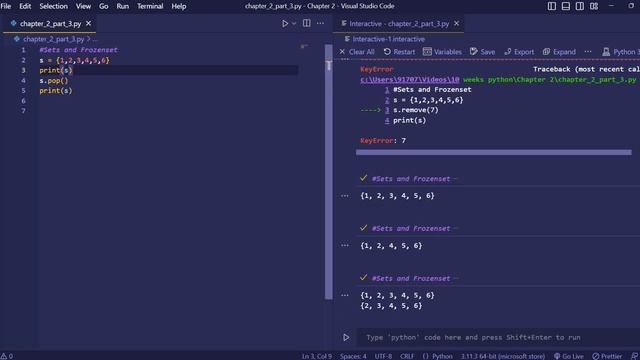Change indentation via Spaces: 4
This screenshot has width=640, height=360.
click(353, 356)
